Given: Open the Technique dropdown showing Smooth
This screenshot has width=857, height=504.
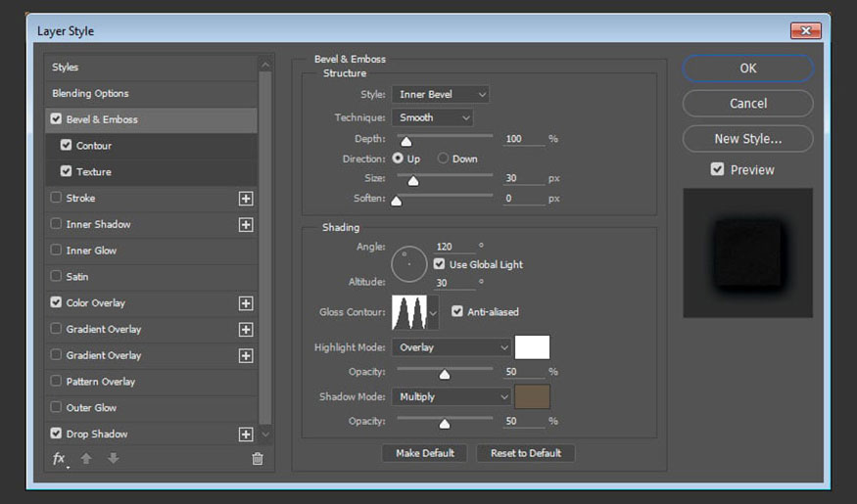Looking at the screenshot, I should (x=432, y=117).
